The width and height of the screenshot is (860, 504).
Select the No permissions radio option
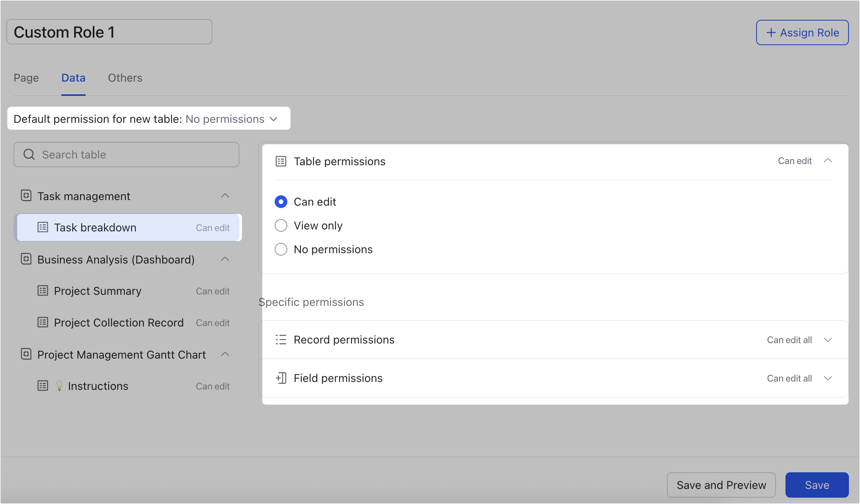[281, 249]
